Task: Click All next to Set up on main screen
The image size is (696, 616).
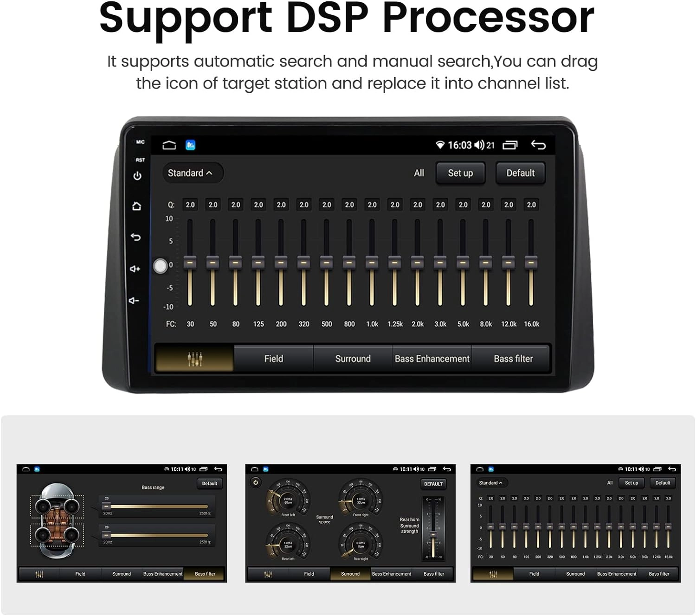Action: click(x=419, y=173)
